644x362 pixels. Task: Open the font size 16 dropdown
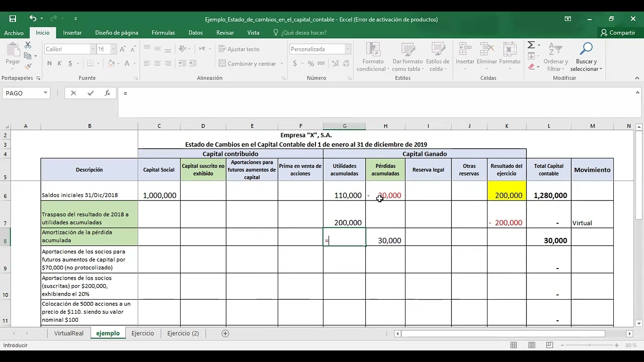pos(113,49)
